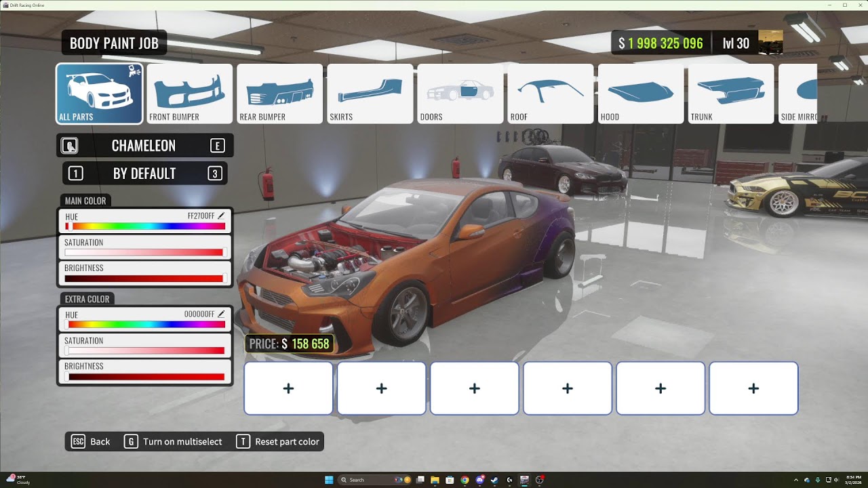Open the first empty paint preset slot
This screenshot has height=488, width=868.
(x=288, y=388)
